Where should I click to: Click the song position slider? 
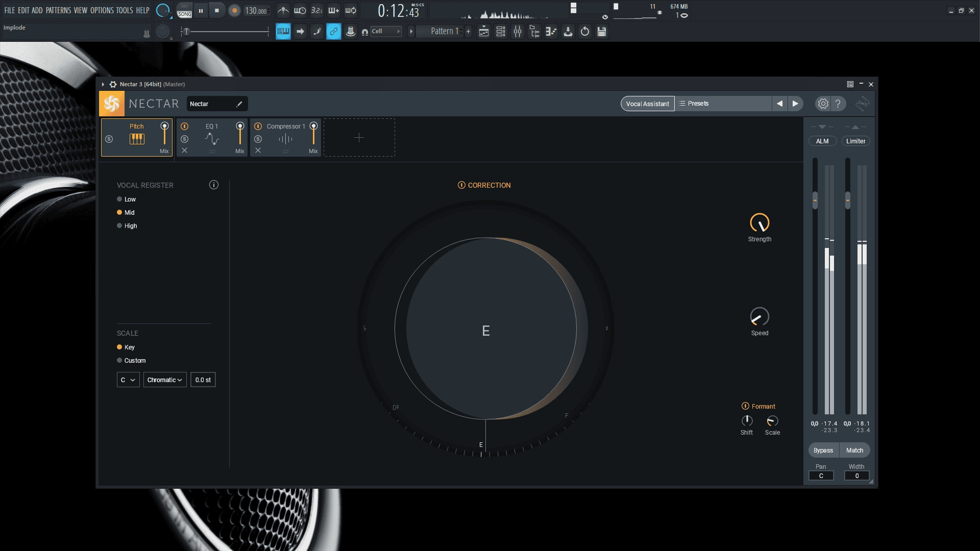click(x=225, y=32)
